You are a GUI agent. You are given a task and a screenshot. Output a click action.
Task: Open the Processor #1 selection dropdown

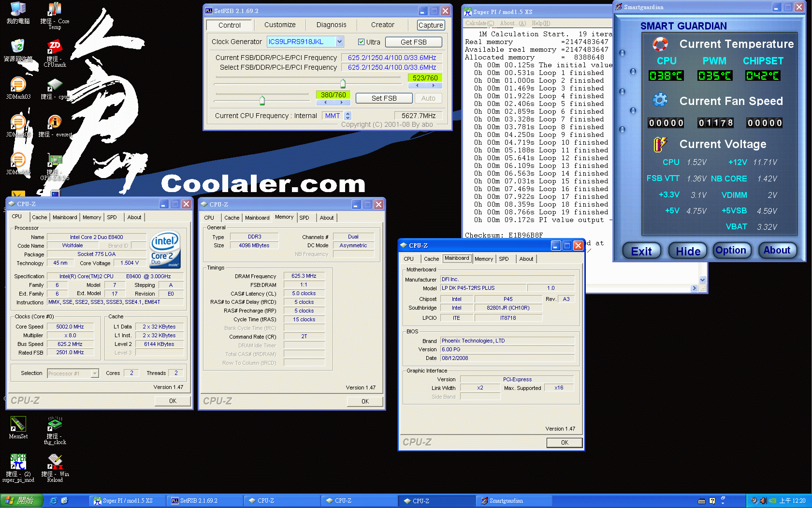click(x=95, y=374)
